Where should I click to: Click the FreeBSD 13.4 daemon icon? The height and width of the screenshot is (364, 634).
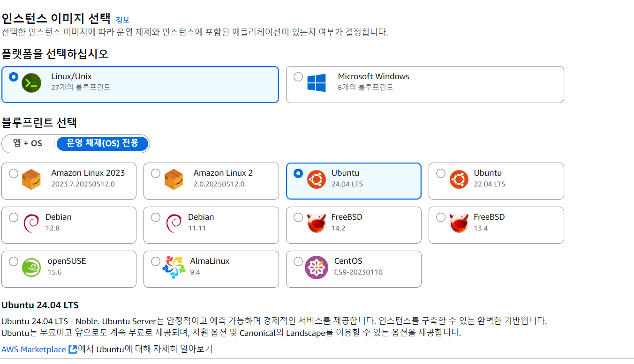click(x=459, y=223)
